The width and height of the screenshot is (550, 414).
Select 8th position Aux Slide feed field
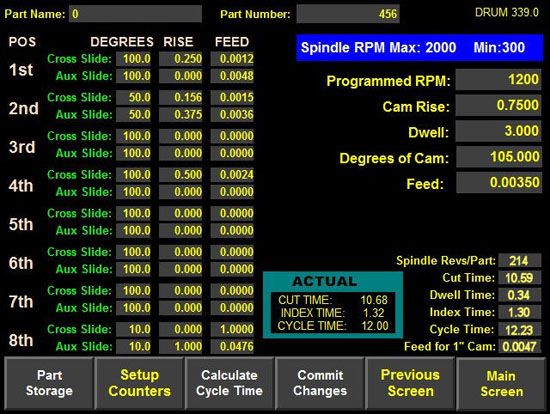[x=232, y=346]
